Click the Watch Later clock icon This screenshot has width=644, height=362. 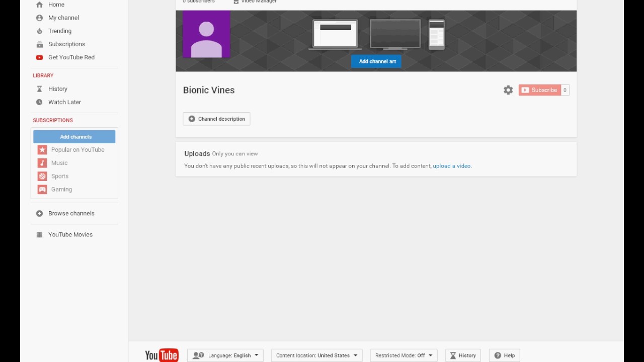(39, 102)
